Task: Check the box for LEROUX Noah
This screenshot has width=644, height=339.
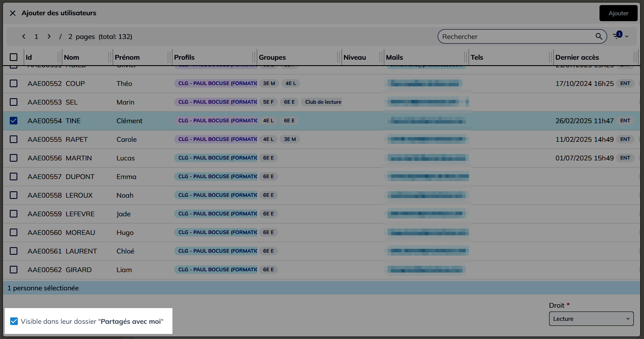Action: click(x=14, y=195)
